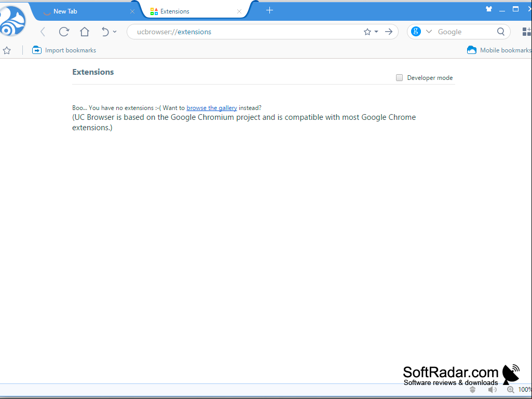This screenshot has width=532, height=399.
Task: Click the zoom magnifier in status bar
Action: [510, 390]
